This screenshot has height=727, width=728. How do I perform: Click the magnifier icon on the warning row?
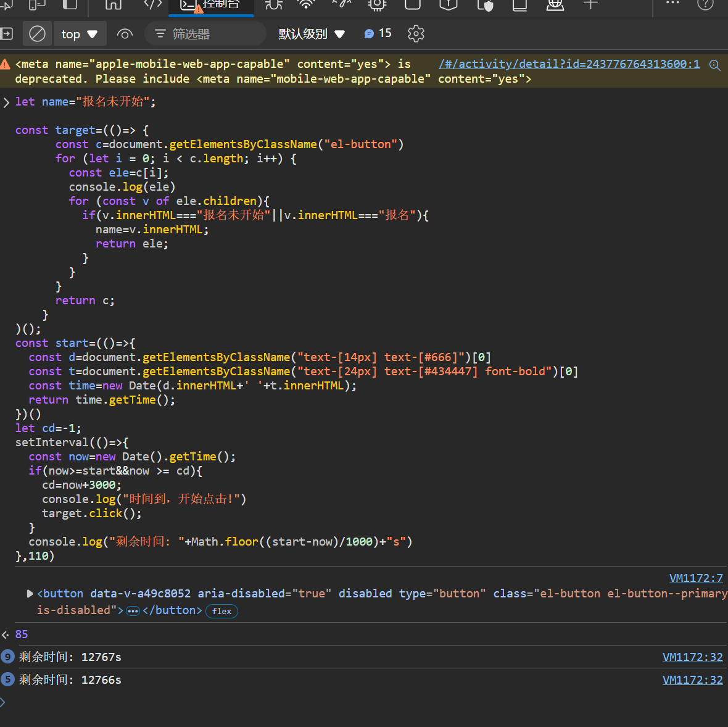coord(715,65)
